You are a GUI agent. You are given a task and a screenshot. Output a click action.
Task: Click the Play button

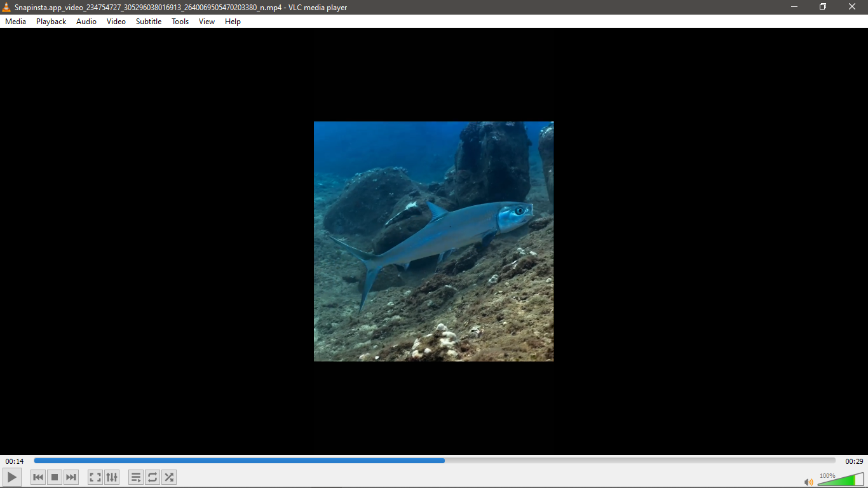click(x=12, y=477)
